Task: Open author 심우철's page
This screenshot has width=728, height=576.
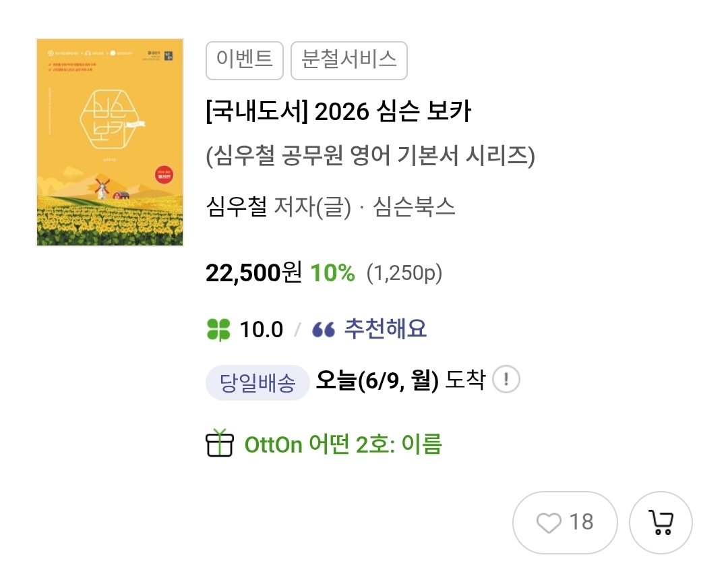Action: [237, 206]
